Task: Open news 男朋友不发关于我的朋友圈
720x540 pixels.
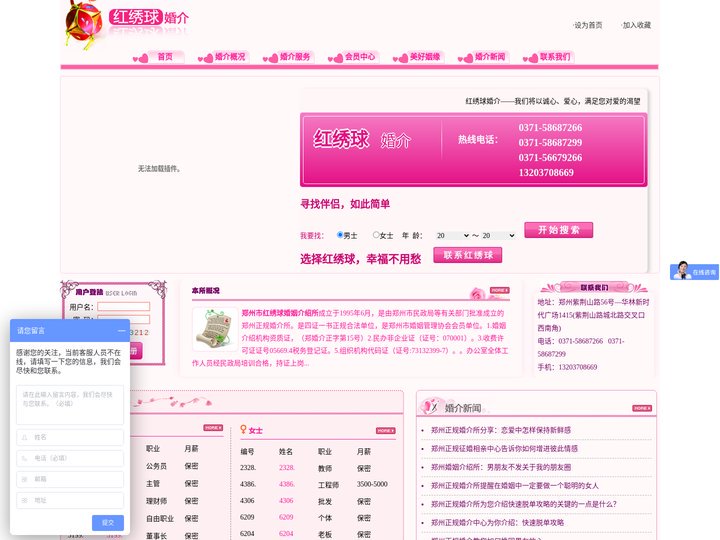Action: tap(501, 467)
